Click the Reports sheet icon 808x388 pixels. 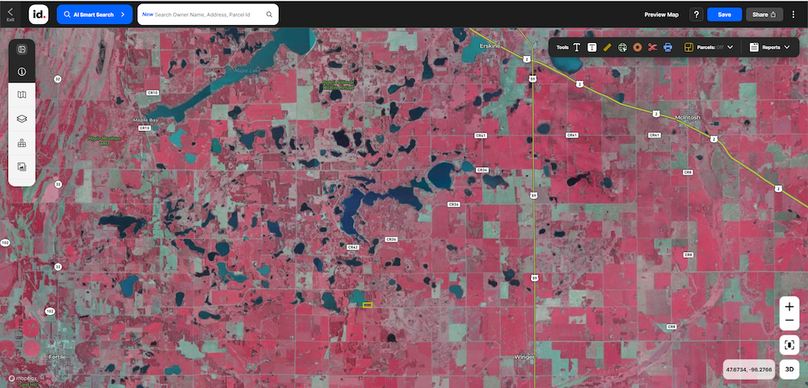click(x=754, y=47)
